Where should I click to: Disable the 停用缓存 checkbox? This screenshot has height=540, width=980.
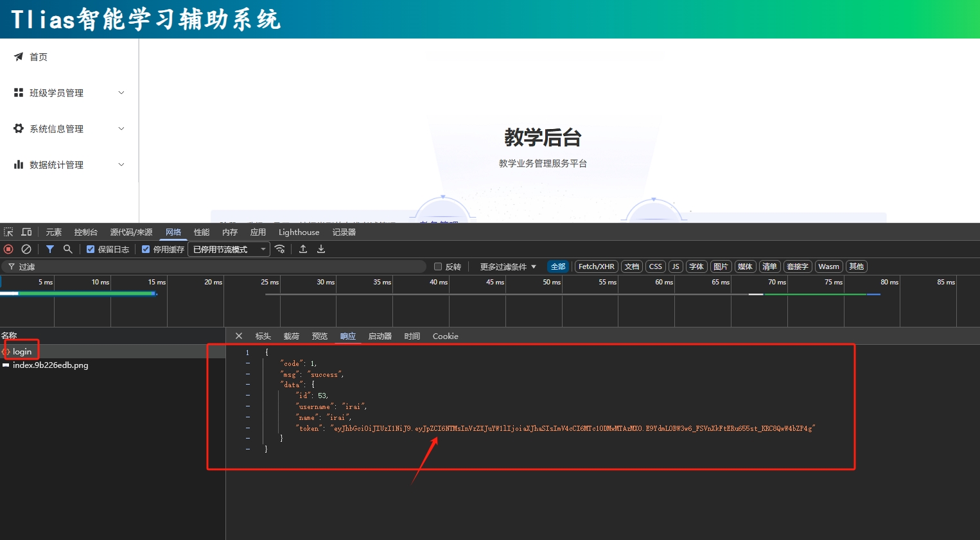point(145,249)
